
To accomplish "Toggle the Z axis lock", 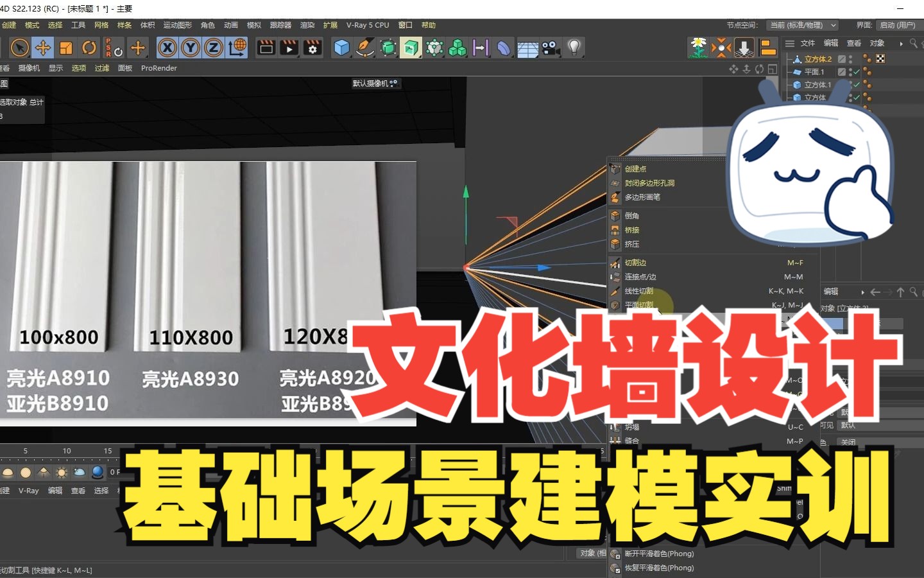I will (x=214, y=48).
